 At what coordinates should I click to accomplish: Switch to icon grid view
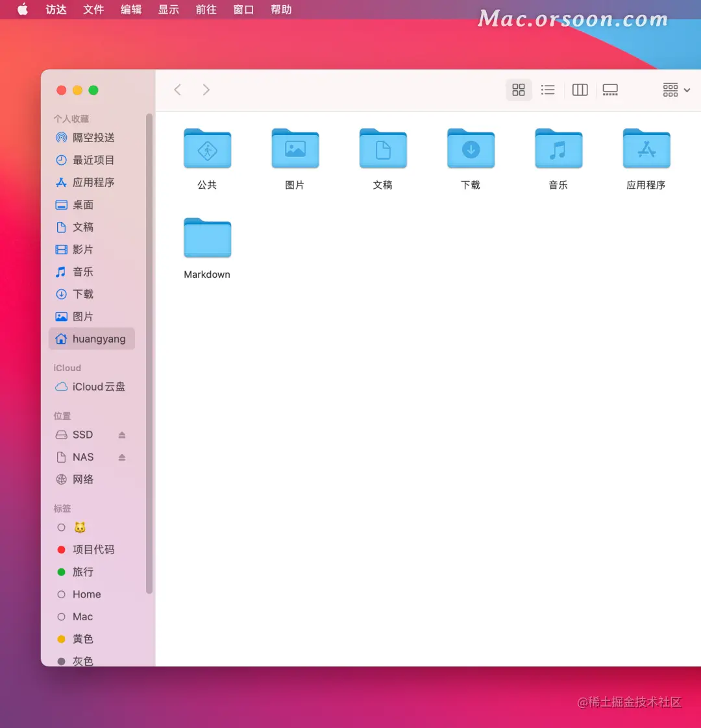(x=519, y=90)
